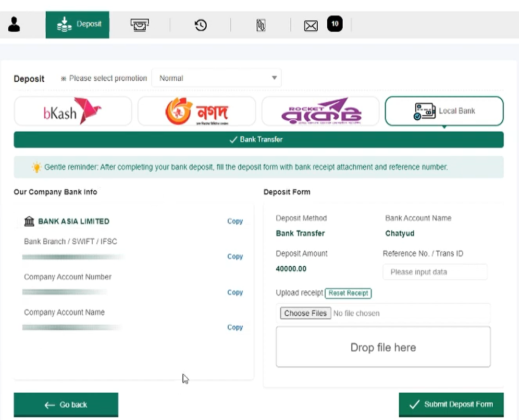Choose Nagad payment method
The width and height of the screenshot is (519, 420).
[196, 111]
